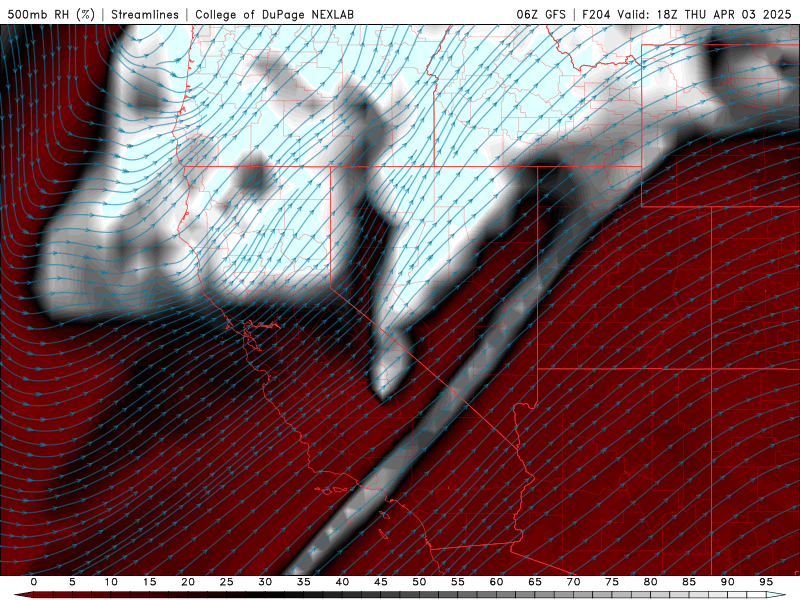Screen dimensions: 800x600
Task: Click the '18Z' valid time text
Action: click(667, 14)
